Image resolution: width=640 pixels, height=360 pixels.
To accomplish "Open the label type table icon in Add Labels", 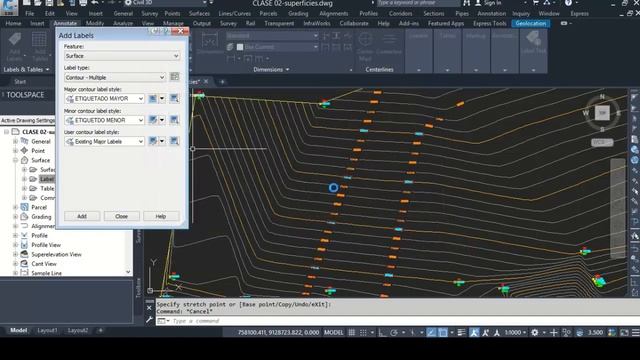I will pos(174,77).
